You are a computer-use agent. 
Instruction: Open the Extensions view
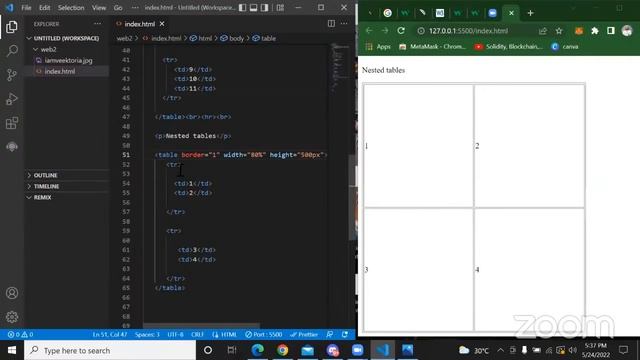coord(12,123)
